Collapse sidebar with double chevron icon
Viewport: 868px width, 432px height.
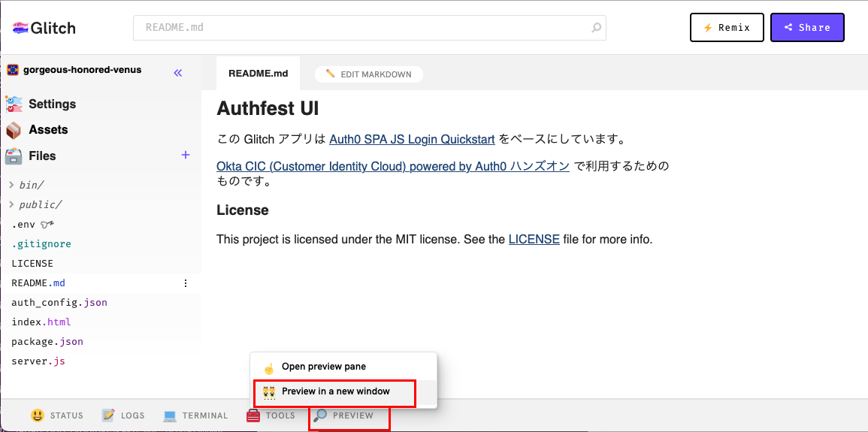[177, 72]
